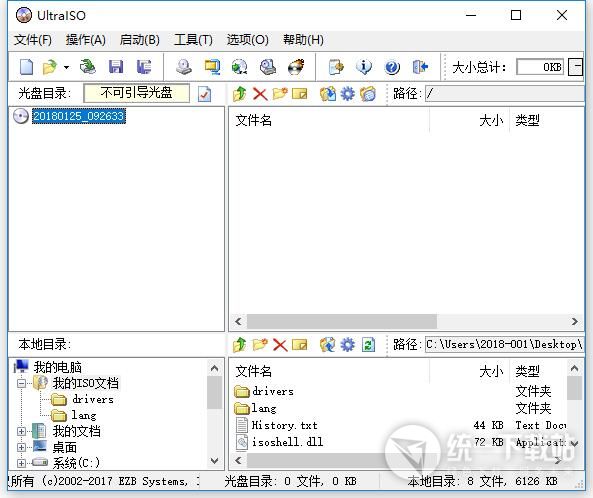
Task: Click image list horizontal scrollbar right arrow
Action: click(574, 321)
